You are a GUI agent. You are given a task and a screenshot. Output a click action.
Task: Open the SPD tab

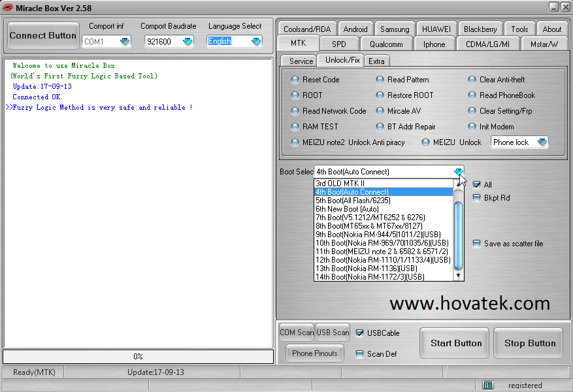[338, 44]
